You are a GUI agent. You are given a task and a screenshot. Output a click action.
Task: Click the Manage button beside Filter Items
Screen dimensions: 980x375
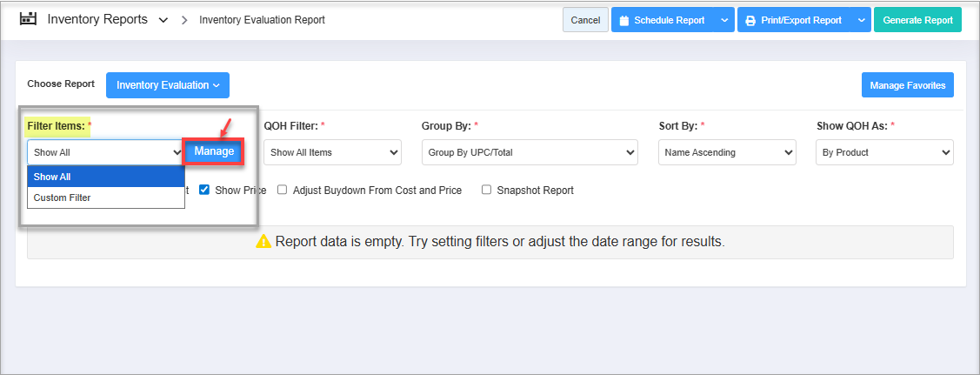coord(214,151)
